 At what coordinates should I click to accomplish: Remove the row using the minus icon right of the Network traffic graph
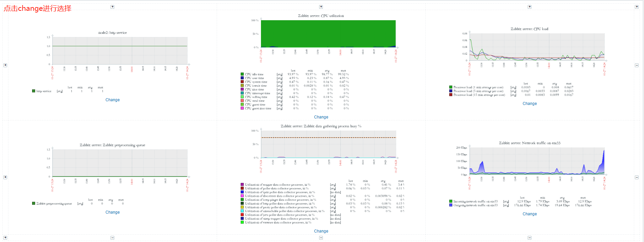(x=637, y=177)
